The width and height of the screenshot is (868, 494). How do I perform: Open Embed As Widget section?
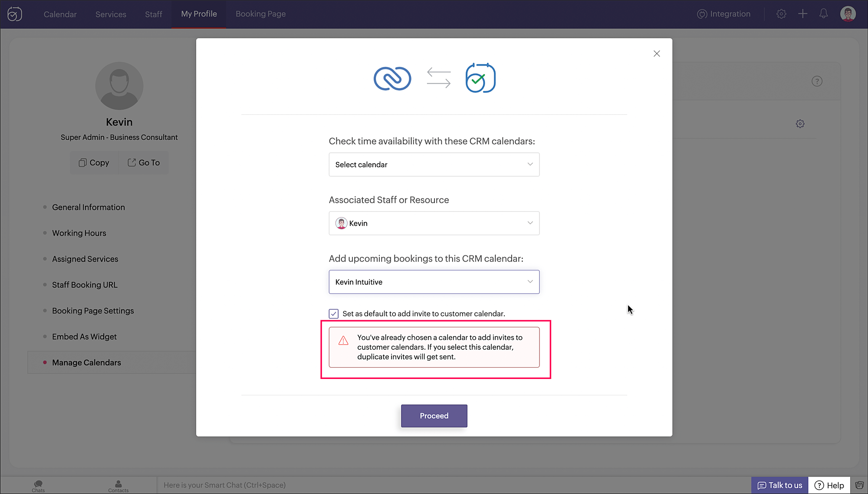(x=84, y=336)
